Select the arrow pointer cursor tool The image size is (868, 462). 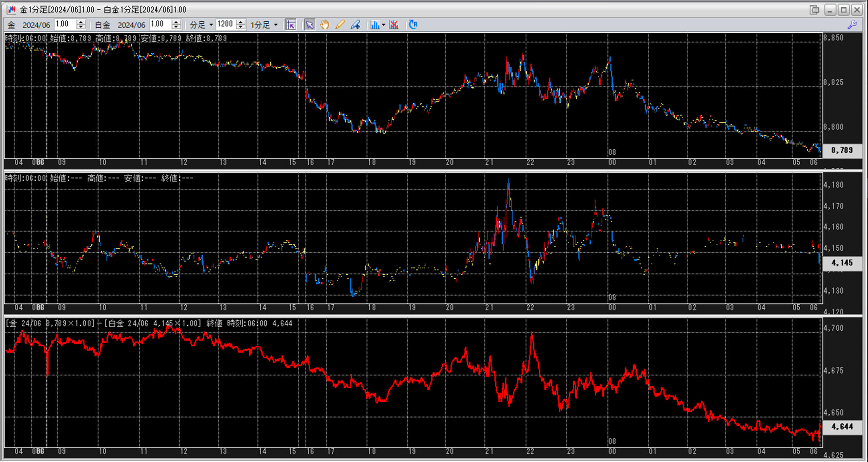click(310, 25)
